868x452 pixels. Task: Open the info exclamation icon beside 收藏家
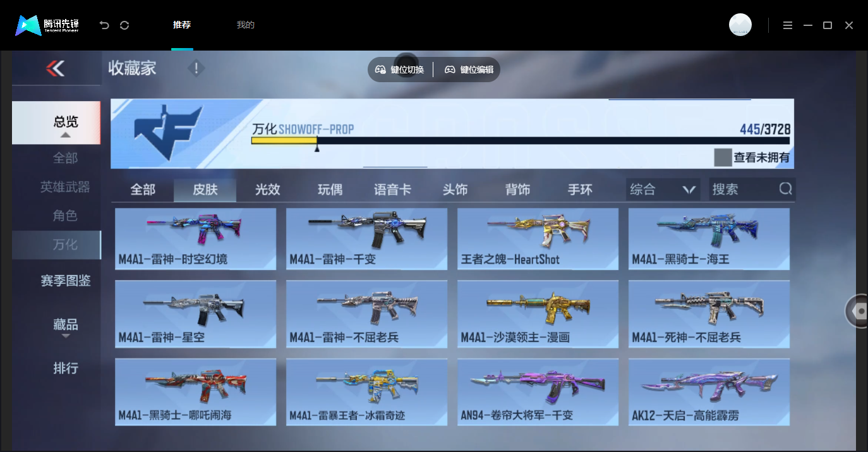click(196, 68)
